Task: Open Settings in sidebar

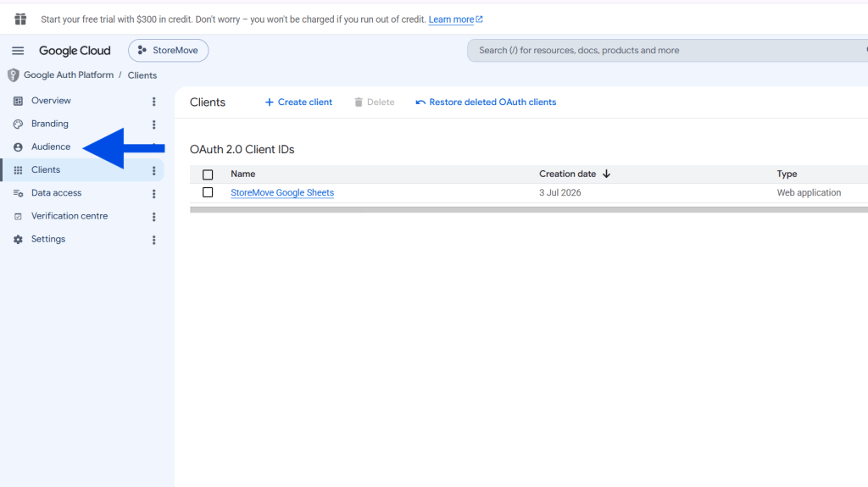Action: tap(48, 239)
